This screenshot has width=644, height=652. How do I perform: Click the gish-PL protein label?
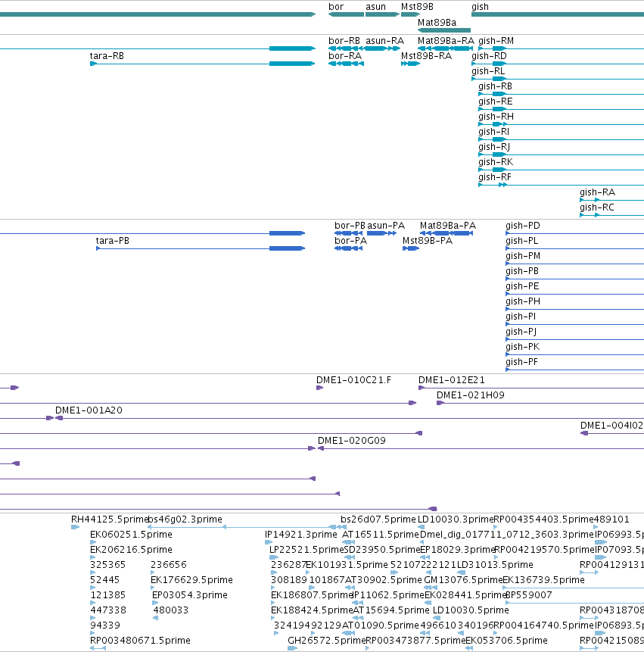point(522,241)
